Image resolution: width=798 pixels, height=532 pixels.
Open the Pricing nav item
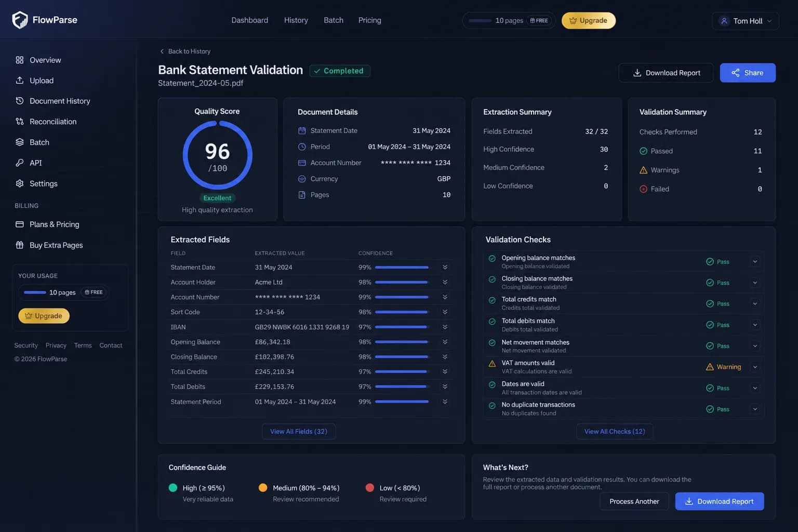370,20
